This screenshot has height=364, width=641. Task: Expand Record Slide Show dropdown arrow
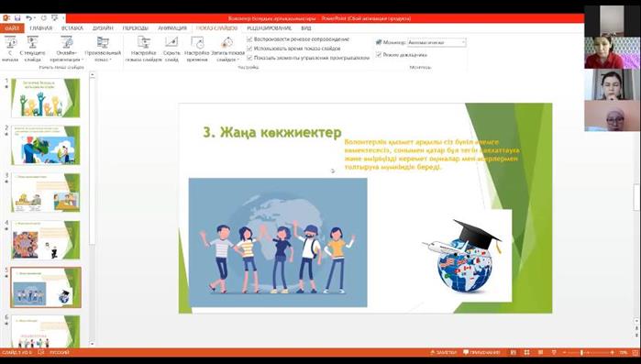[x=238, y=60]
